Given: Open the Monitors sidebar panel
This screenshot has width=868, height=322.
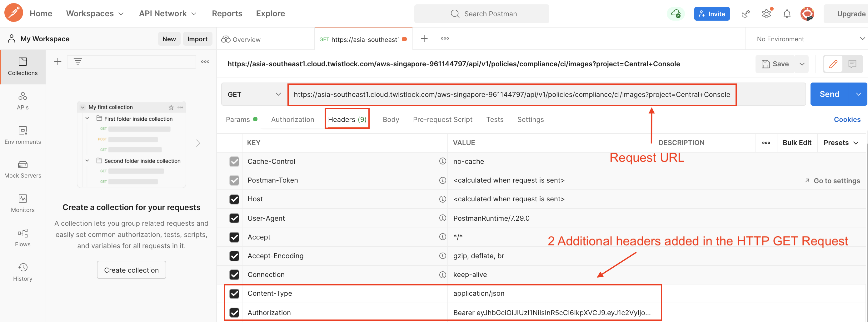Looking at the screenshot, I should click(22, 203).
